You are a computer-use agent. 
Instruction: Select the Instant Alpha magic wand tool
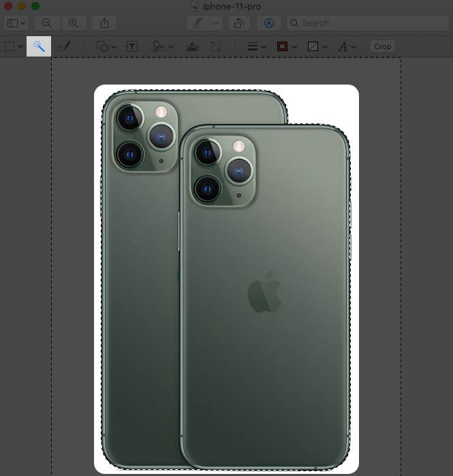pyautogui.click(x=39, y=46)
